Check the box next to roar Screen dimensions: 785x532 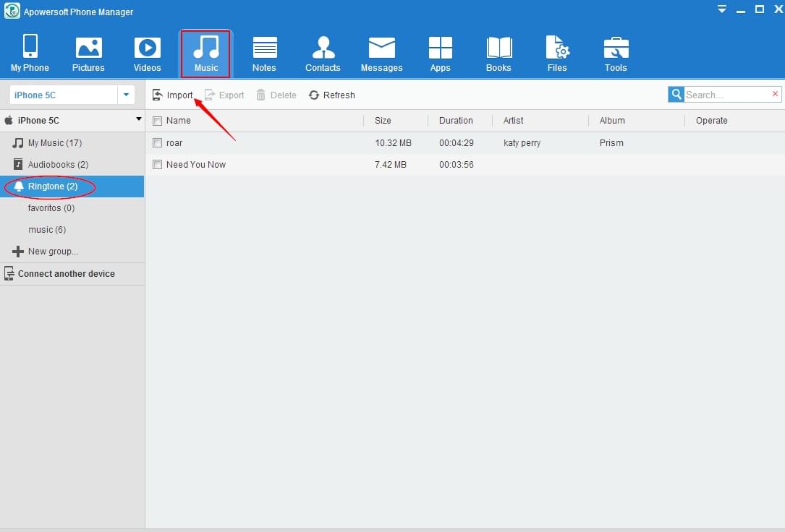pyautogui.click(x=157, y=143)
